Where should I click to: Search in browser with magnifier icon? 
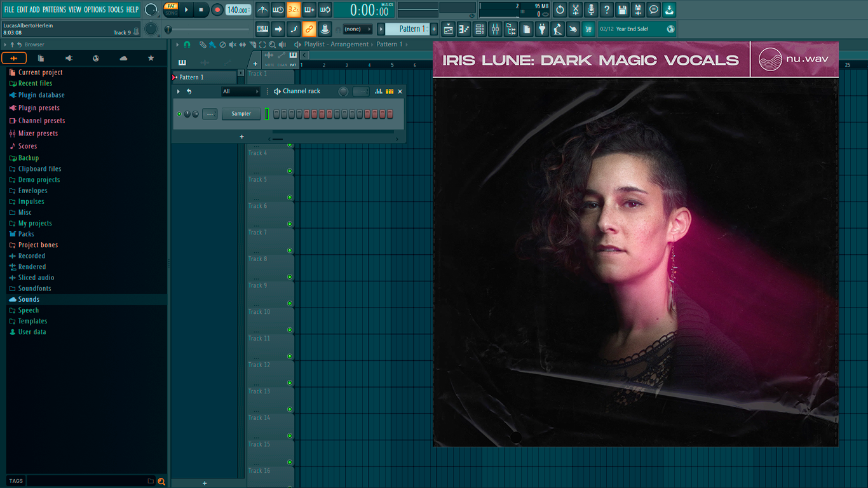[161, 481]
